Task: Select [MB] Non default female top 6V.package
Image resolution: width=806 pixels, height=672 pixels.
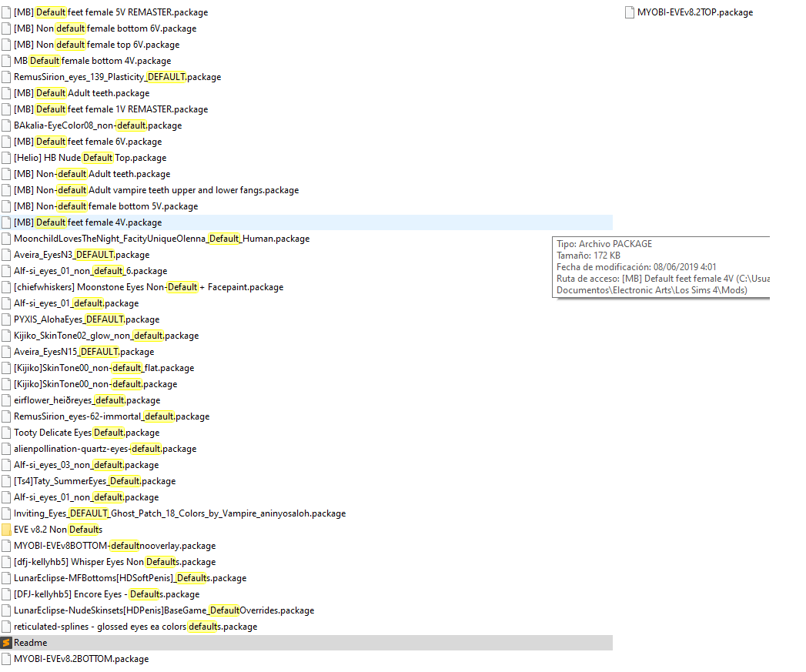Action: pos(97,45)
